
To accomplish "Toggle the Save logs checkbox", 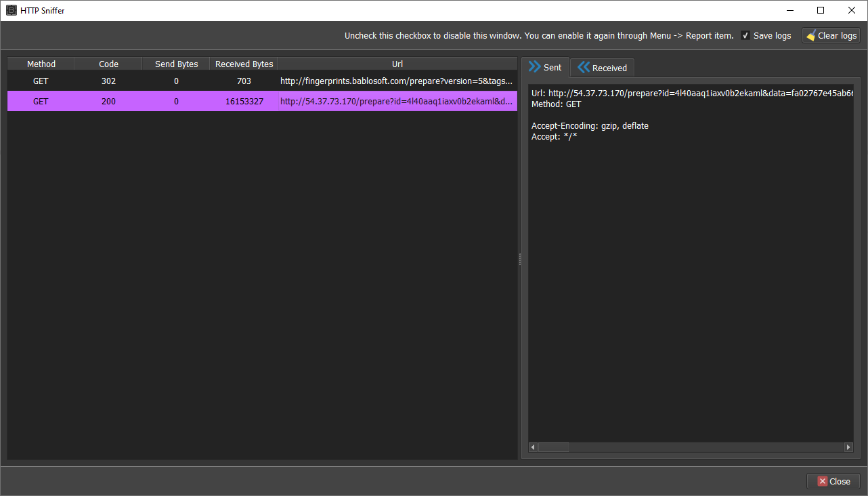I will coord(745,36).
